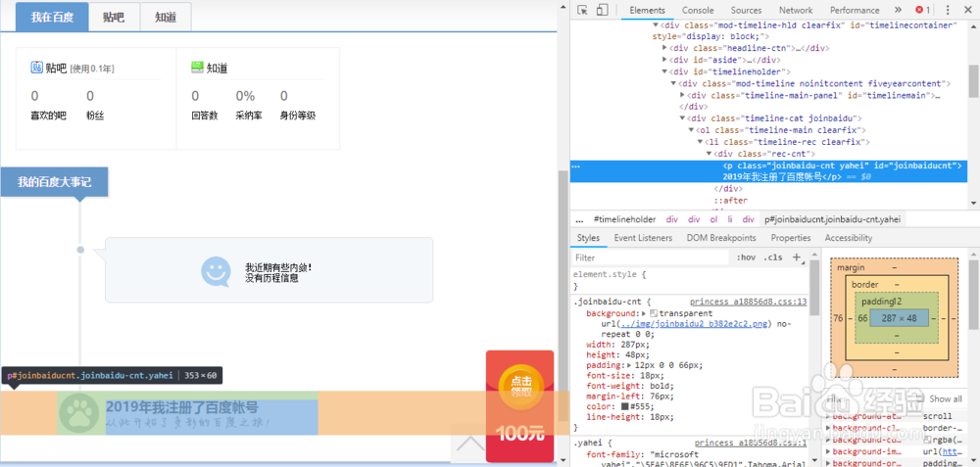Click the #timelineholder breadcrumb
Image resolution: width=980 pixels, height=467 pixels.
(x=624, y=219)
